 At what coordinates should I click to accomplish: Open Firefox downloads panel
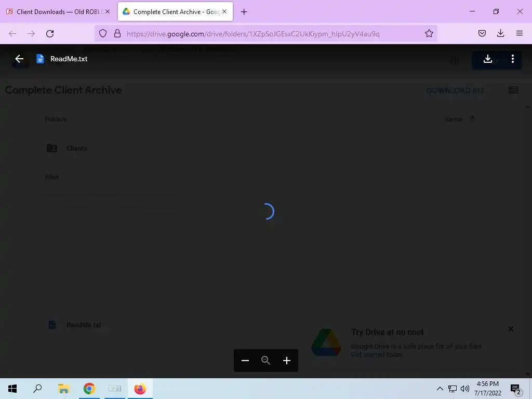[500, 33]
